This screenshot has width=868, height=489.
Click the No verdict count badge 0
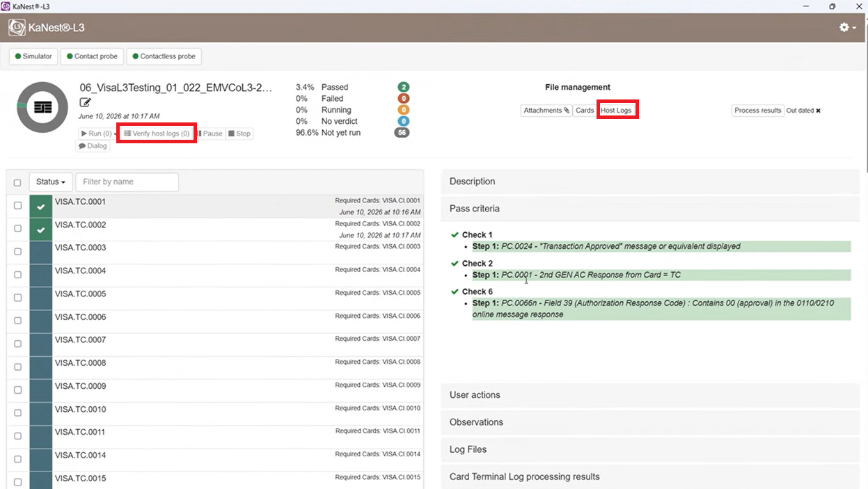coord(403,121)
